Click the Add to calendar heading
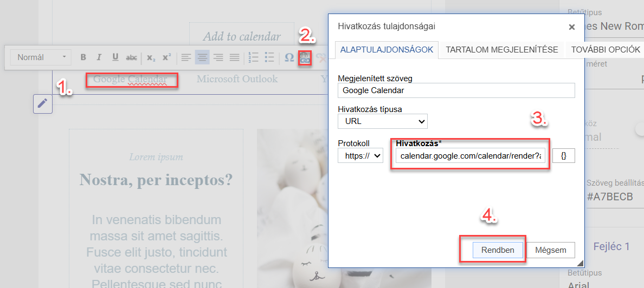The image size is (644, 288). click(x=242, y=36)
